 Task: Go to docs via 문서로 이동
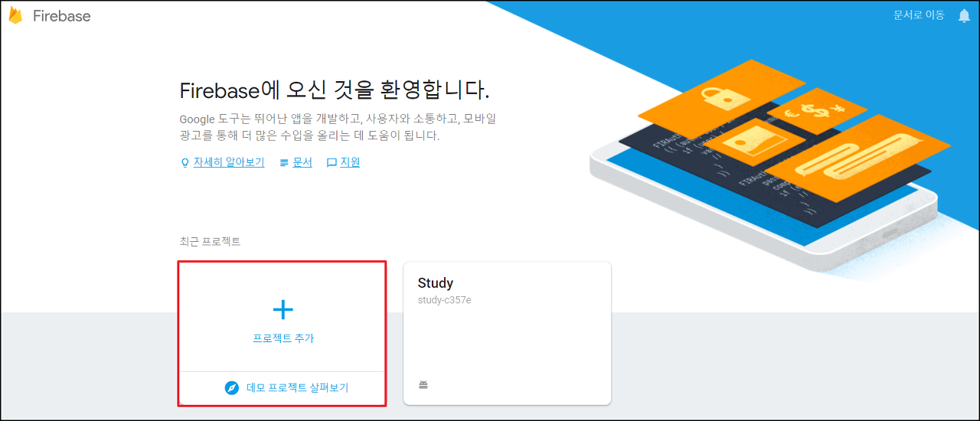919,15
